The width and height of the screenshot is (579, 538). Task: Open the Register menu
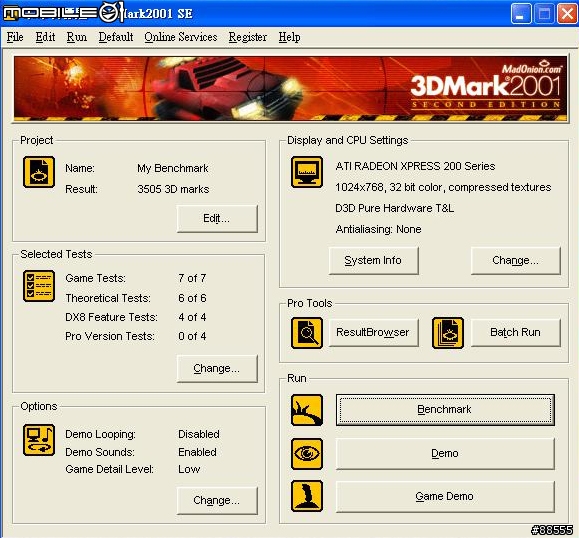[247, 37]
